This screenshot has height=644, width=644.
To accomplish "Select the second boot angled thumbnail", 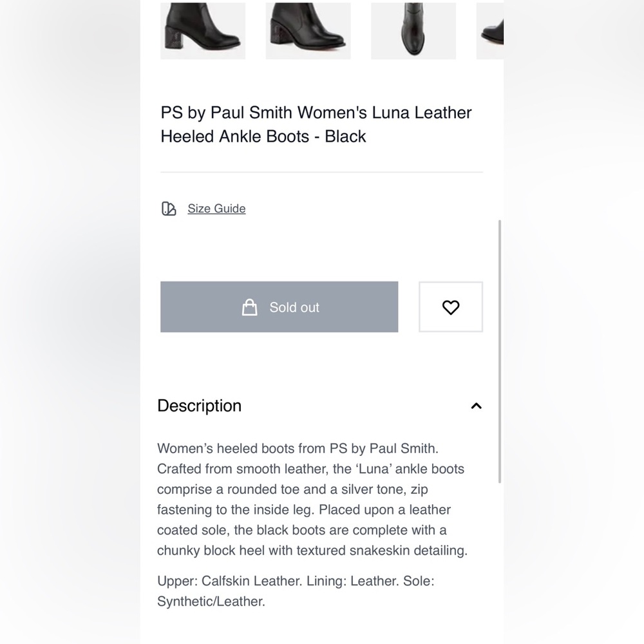I will point(308,31).
